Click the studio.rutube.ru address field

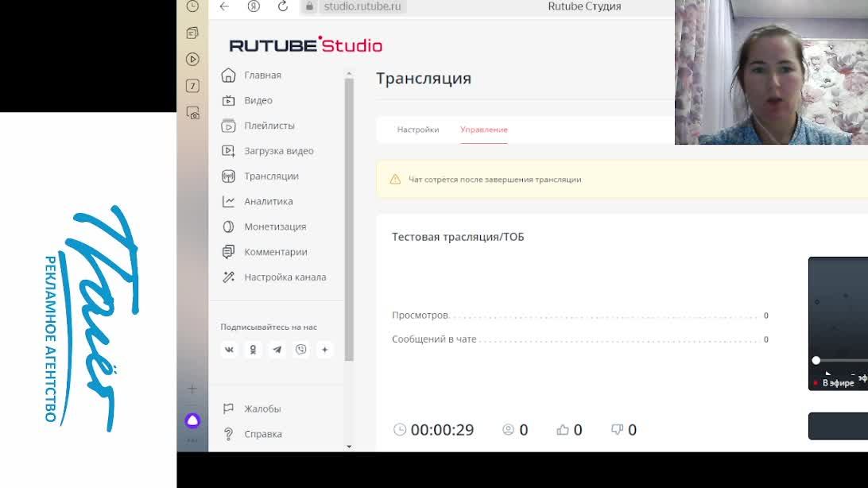point(362,6)
